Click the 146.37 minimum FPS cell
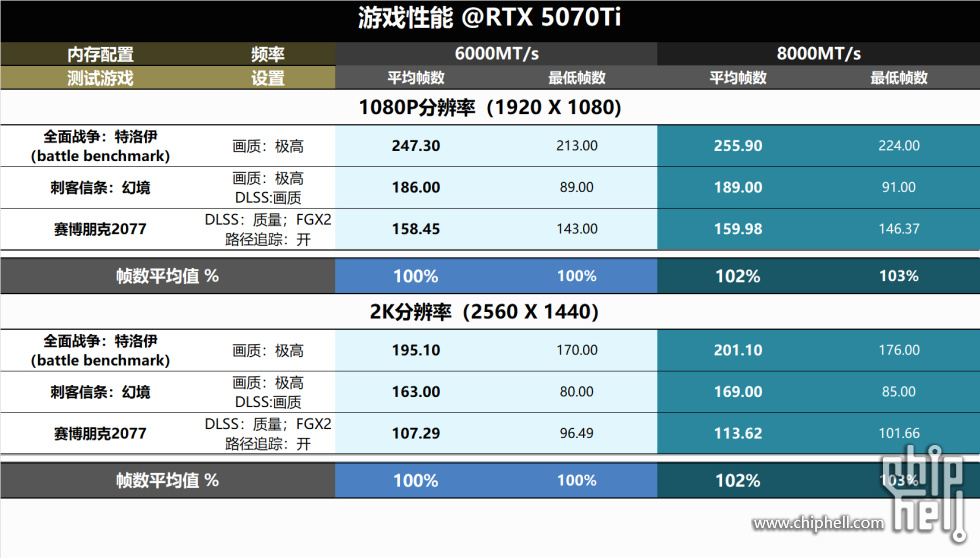980x558 pixels. [898, 229]
